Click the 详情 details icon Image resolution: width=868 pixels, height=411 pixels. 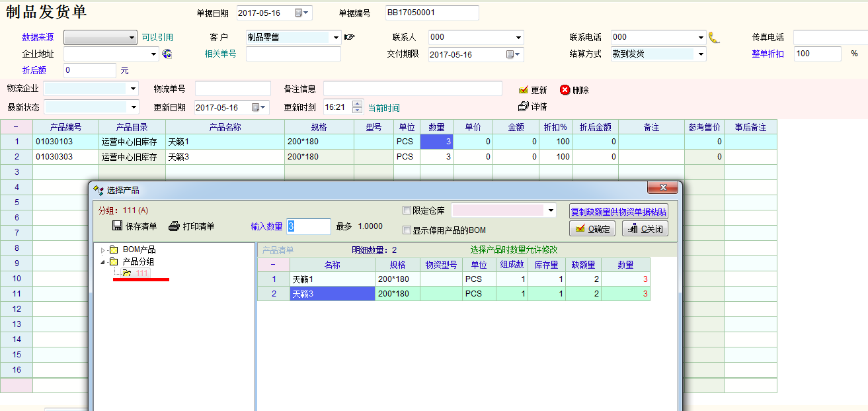point(524,106)
